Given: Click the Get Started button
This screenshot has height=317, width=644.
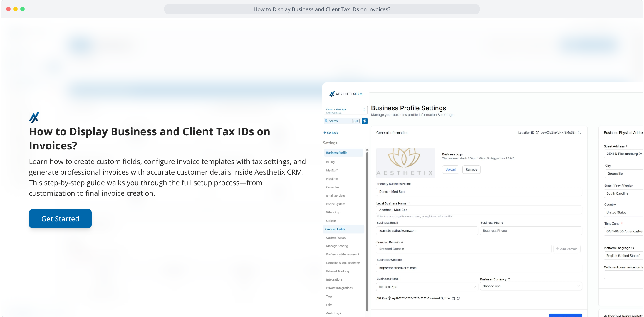Looking at the screenshot, I should point(60,219).
